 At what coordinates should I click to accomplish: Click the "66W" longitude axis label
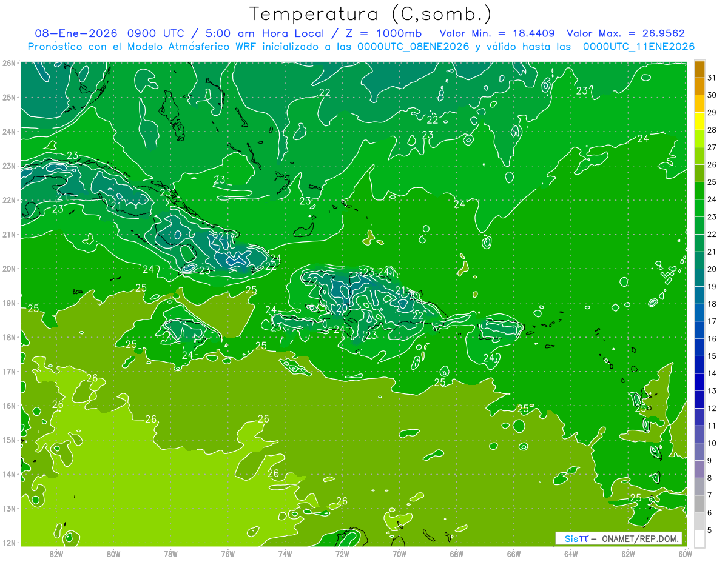click(x=514, y=553)
